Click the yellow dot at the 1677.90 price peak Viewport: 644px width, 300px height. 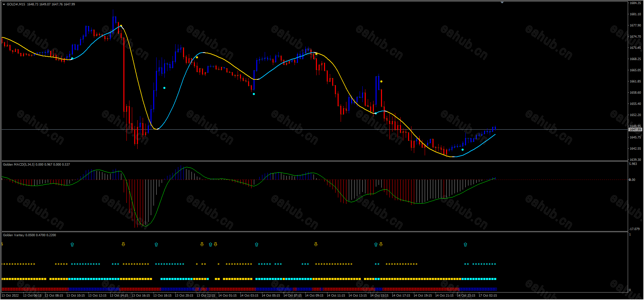tap(121, 26)
